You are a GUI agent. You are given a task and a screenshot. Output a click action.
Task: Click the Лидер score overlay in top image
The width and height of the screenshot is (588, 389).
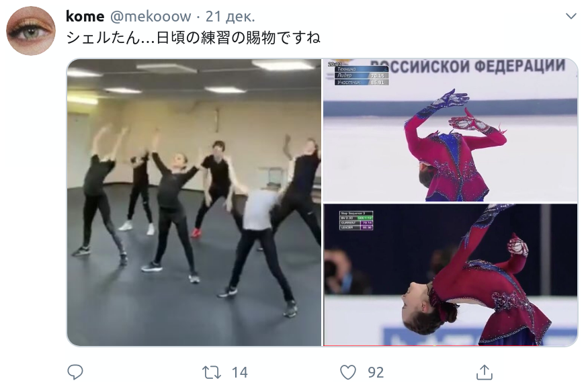[x=362, y=75]
